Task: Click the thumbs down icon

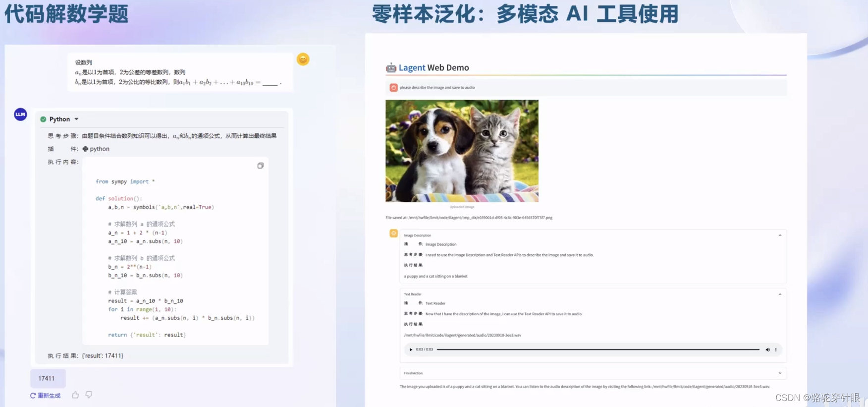Action: tap(89, 395)
